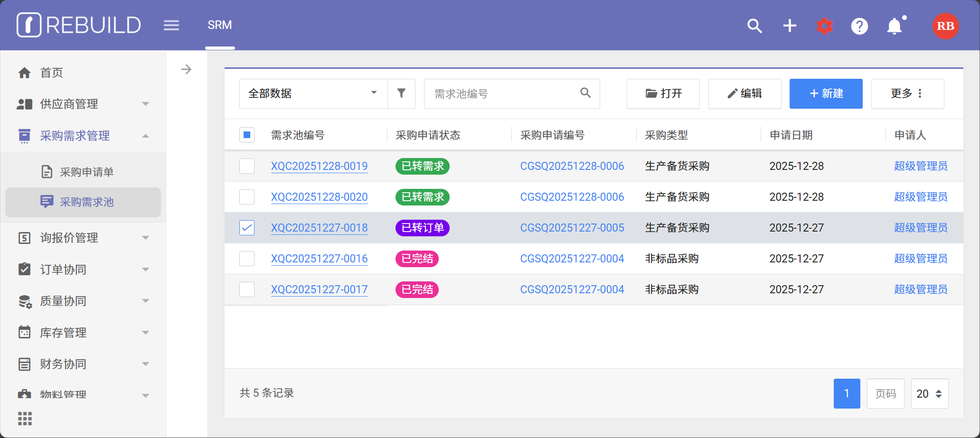Toggle the select-all checkbox in table header

point(247,135)
